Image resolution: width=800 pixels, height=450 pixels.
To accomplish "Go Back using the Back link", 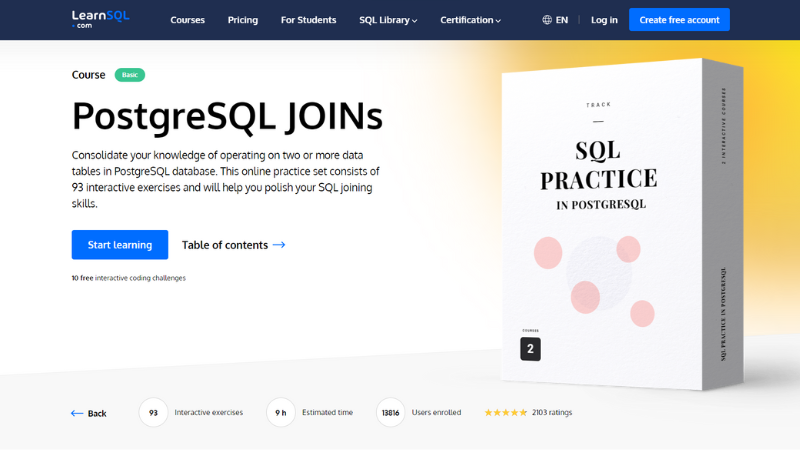I will [x=89, y=413].
